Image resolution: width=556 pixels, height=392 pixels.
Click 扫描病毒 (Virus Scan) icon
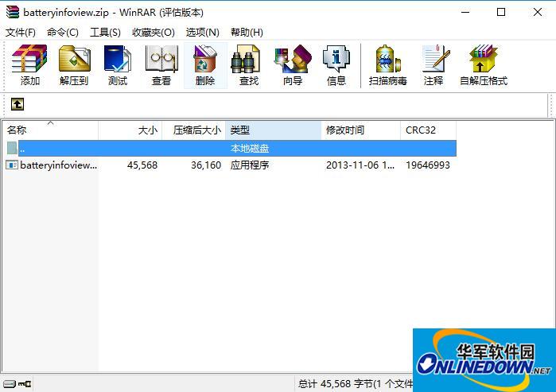tap(387, 65)
